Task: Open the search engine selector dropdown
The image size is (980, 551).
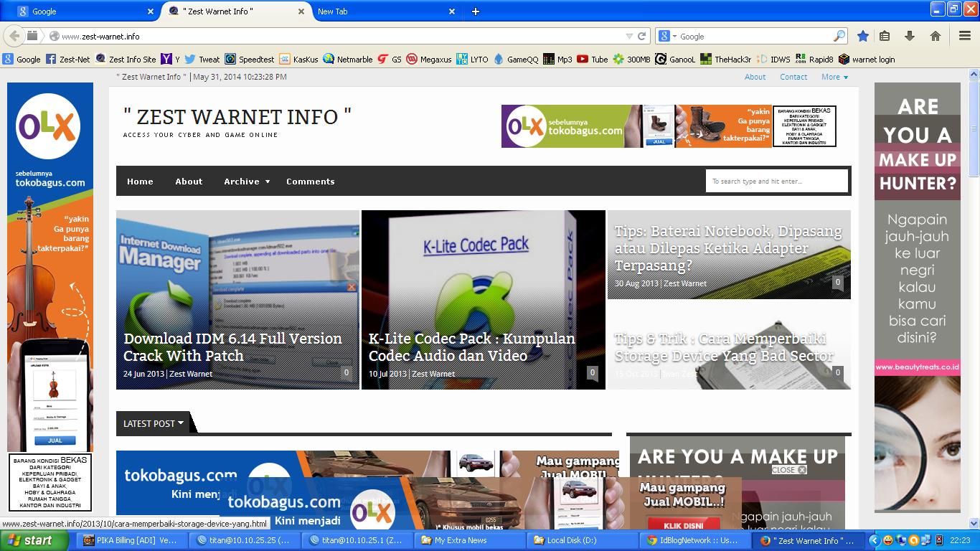Action: point(667,36)
